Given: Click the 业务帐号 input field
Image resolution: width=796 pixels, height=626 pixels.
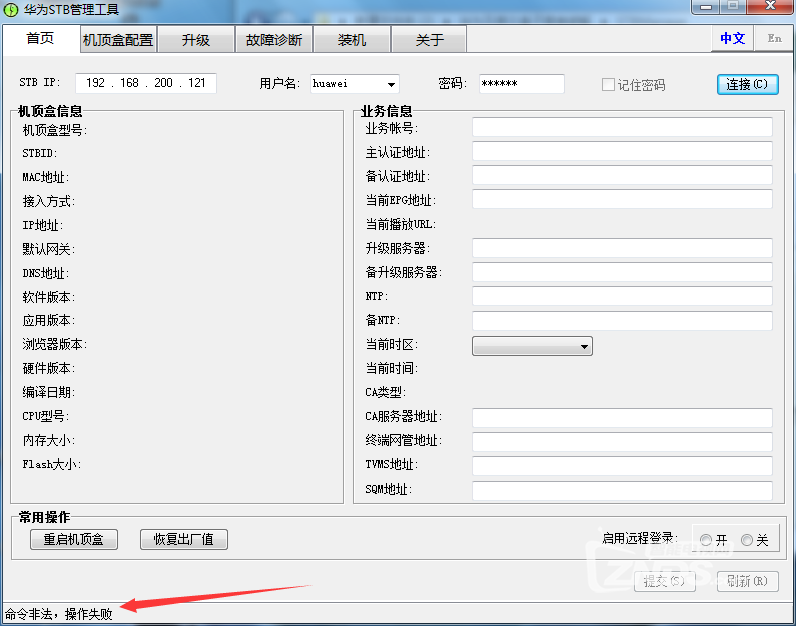Looking at the screenshot, I should click(x=622, y=127).
